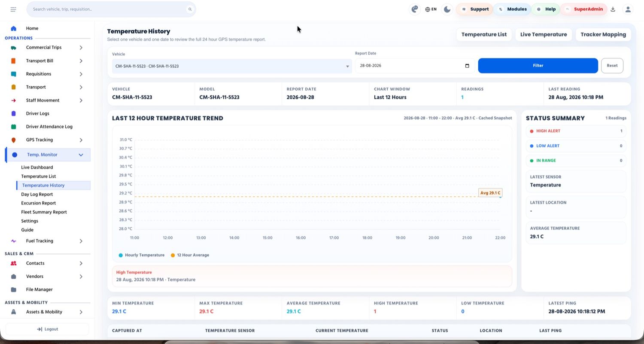Click the Support button

(474, 9)
